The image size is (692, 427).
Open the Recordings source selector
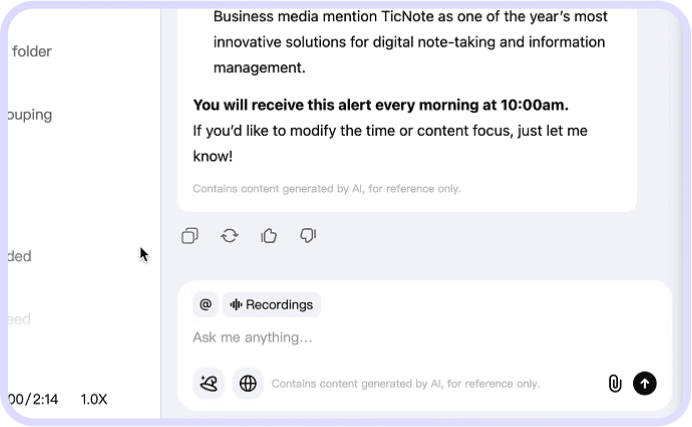(x=271, y=305)
